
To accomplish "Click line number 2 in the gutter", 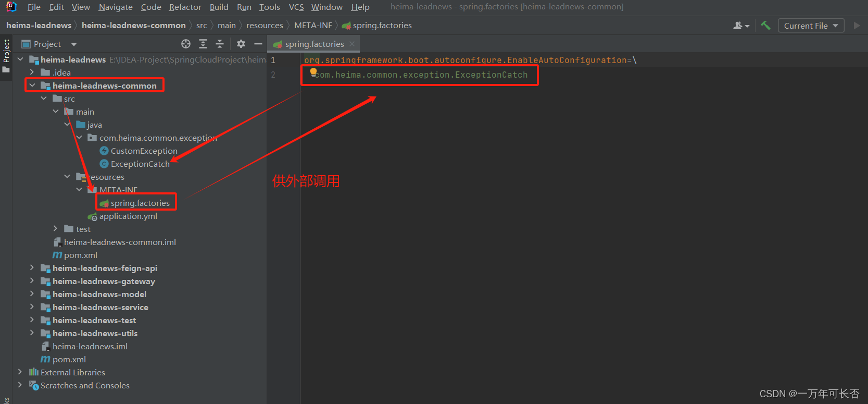I will coord(273,75).
